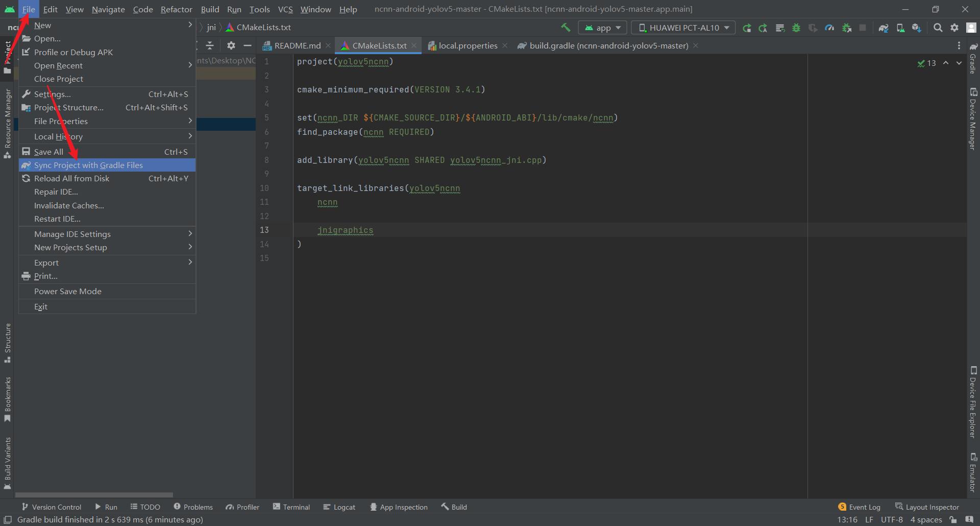The image size is (980, 526).
Task: Open the Device Manager toolbar icon
Action: coord(900,28)
